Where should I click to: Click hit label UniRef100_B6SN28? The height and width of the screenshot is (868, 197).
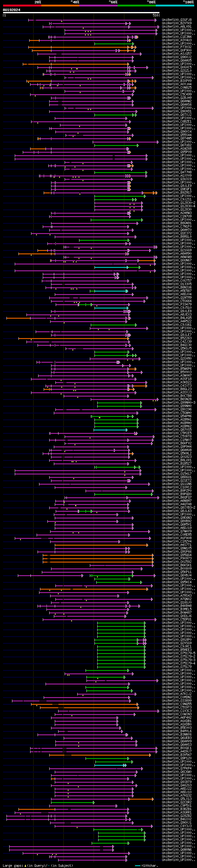tap(177, 399)
